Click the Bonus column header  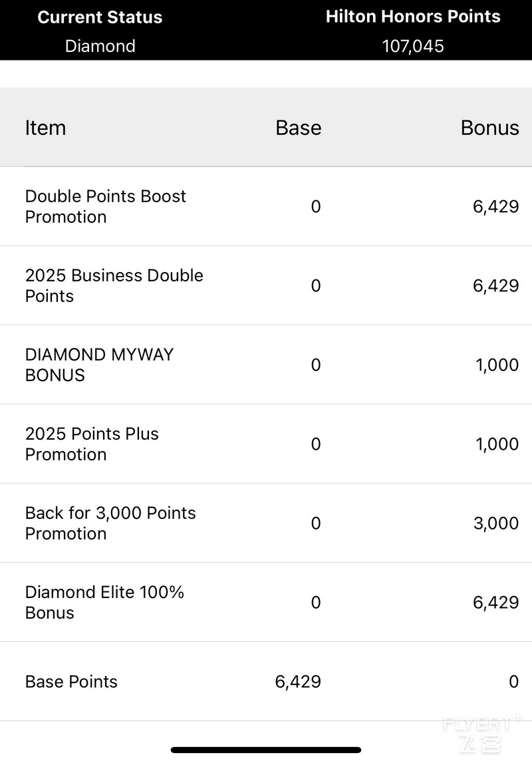pyautogui.click(x=489, y=128)
